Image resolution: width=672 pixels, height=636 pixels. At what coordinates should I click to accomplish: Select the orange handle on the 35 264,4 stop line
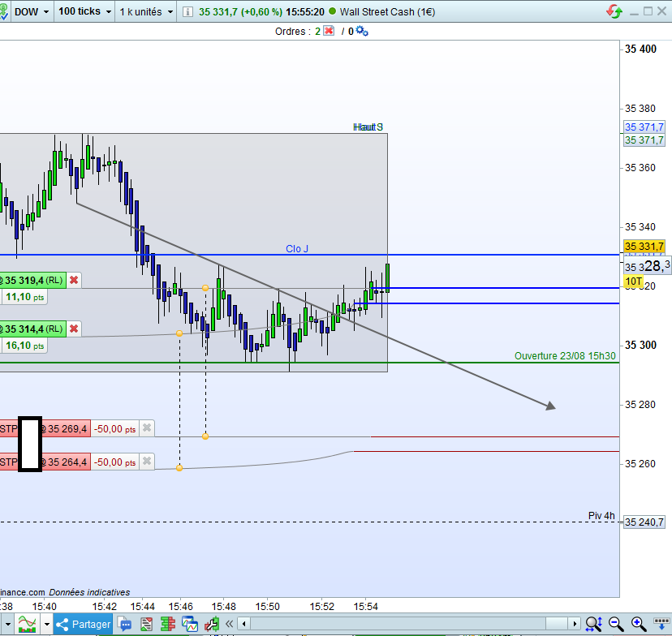[179, 468]
